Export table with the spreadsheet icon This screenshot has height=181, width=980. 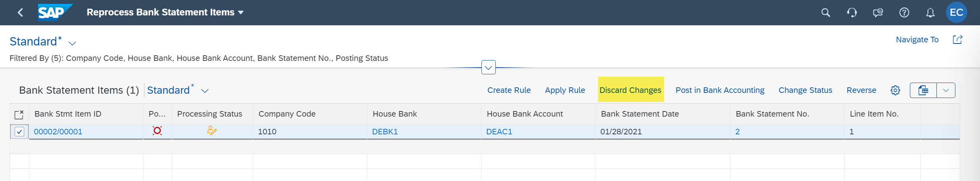point(923,90)
